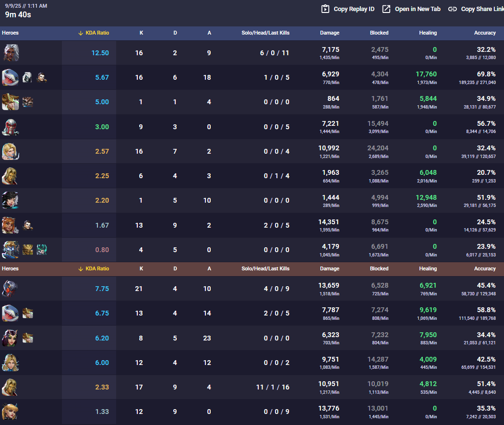Sort blue team table by Blocked

379,33
